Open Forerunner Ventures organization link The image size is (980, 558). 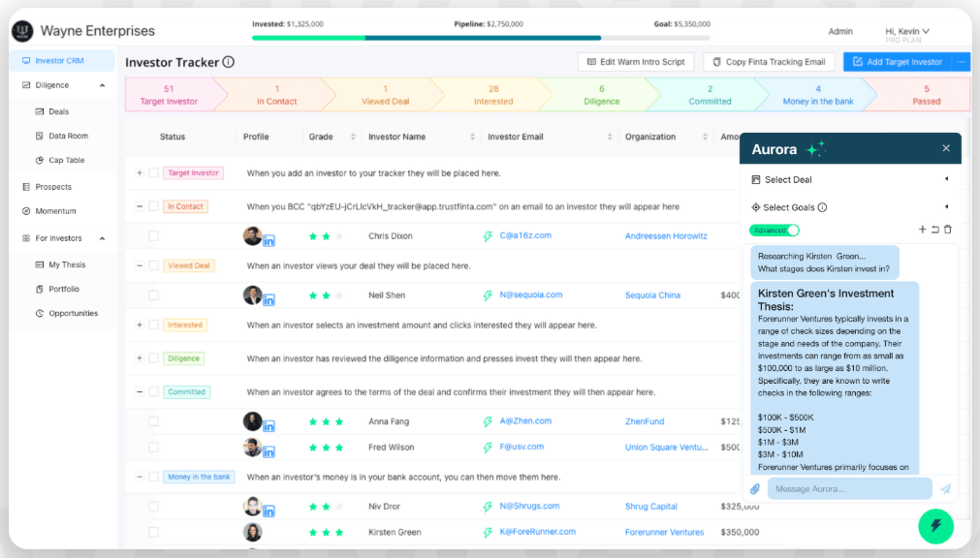coord(664,533)
